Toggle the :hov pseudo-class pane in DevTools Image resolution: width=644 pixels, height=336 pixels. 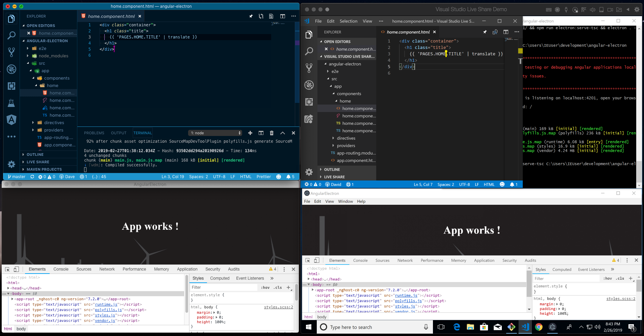(265, 287)
